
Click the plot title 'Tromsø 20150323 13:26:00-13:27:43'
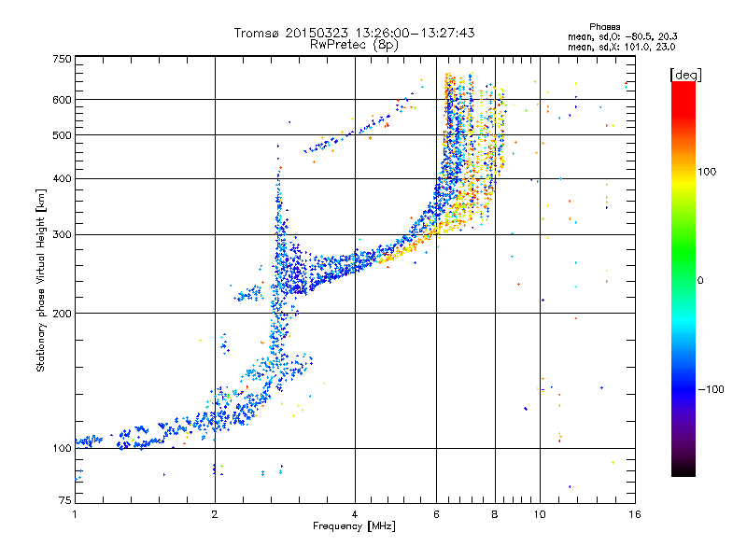[355, 33]
